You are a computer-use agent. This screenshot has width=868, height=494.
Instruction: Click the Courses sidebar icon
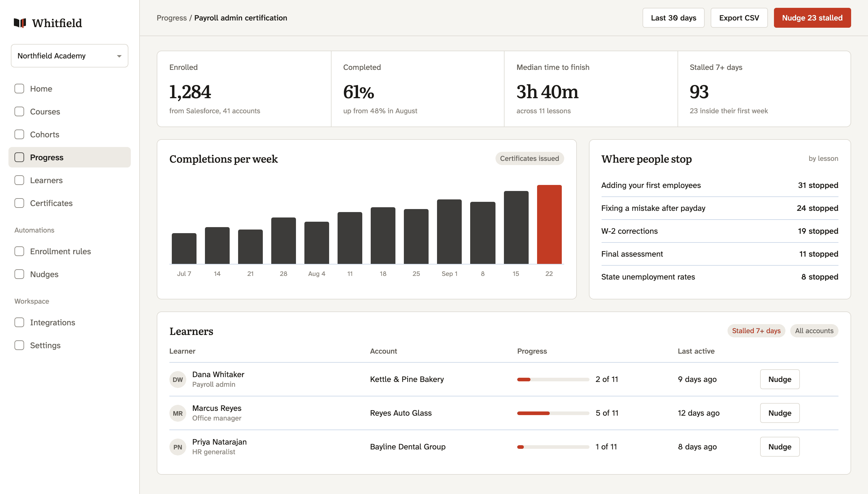point(19,112)
